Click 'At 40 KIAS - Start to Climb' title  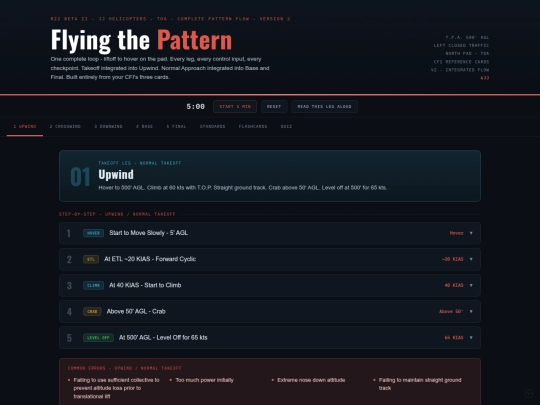[145, 285]
